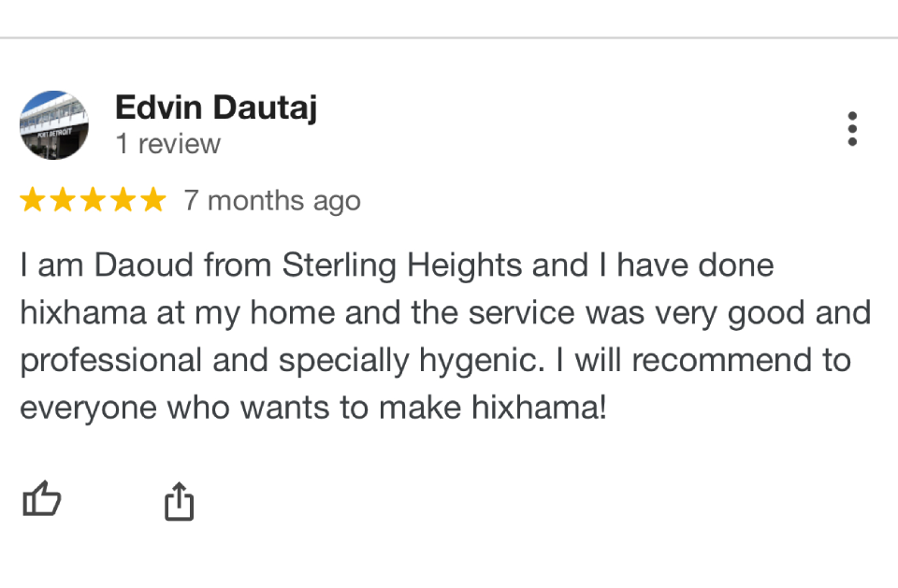Screen dimensions: 898x588
Task: Click the fifth yellow rating star
Action: click(x=152, y=200)
